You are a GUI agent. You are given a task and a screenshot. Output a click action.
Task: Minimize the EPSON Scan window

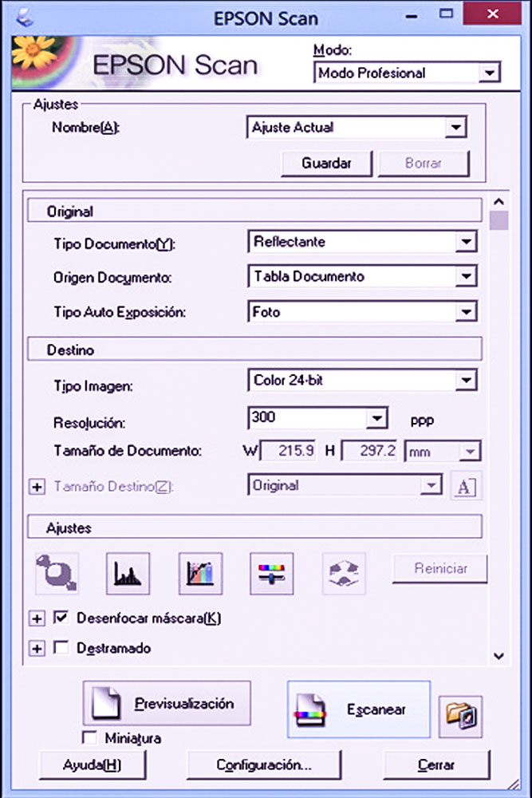click(x=412, y=16)
